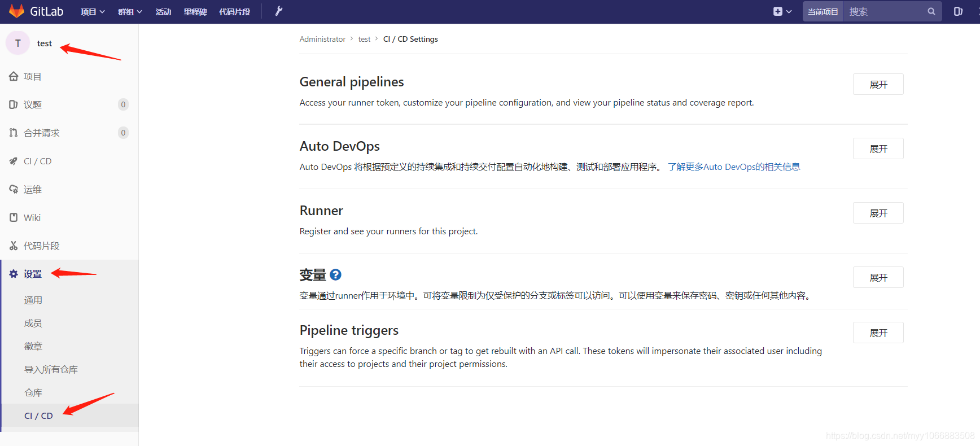Open 合并请求 in the sidebar
This screenshot has height=446, width=980.
click(42, 133)
